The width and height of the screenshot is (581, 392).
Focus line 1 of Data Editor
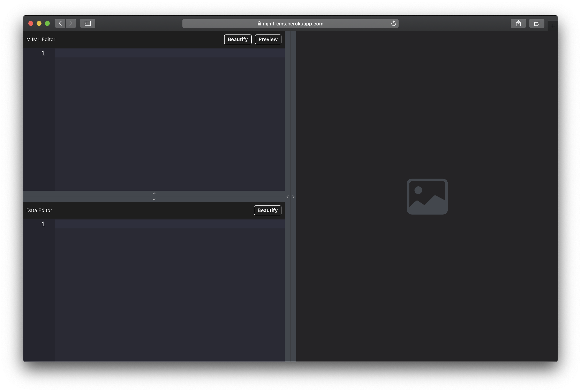coord(169,224)
